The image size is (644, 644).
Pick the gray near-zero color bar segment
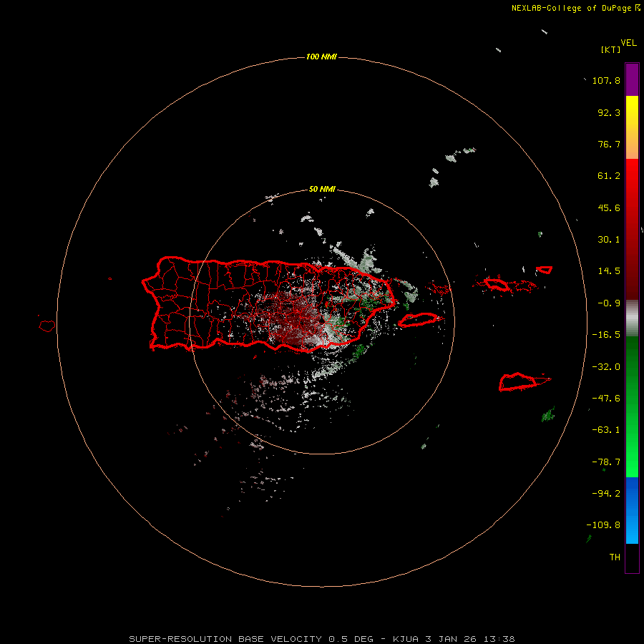coord(632,318)
